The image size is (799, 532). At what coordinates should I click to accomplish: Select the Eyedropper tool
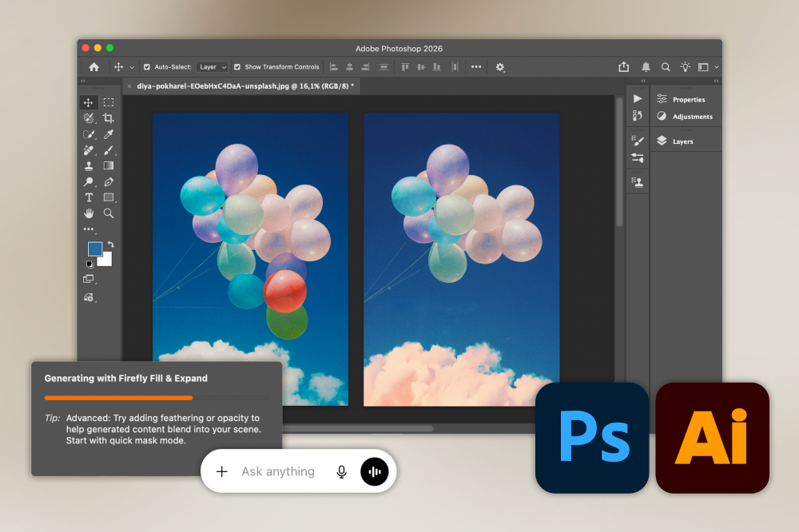[109, 134]
